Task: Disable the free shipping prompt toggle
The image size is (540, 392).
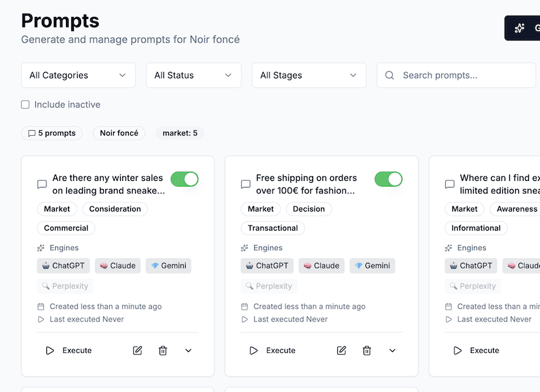Action: pos(388,178)
